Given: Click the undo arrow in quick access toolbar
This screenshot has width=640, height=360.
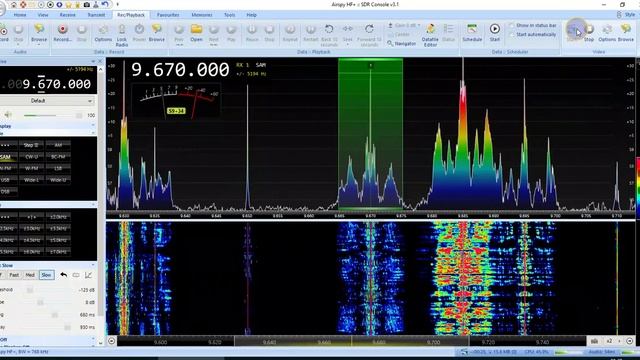Looking at the screenshot, I should click(105, 4).
